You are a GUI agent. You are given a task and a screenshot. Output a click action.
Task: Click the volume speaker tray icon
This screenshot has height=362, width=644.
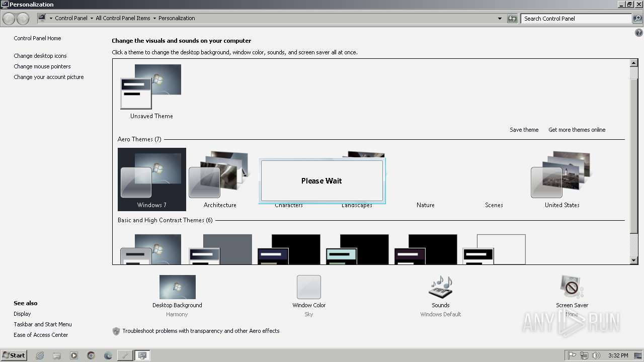[596, 355]
